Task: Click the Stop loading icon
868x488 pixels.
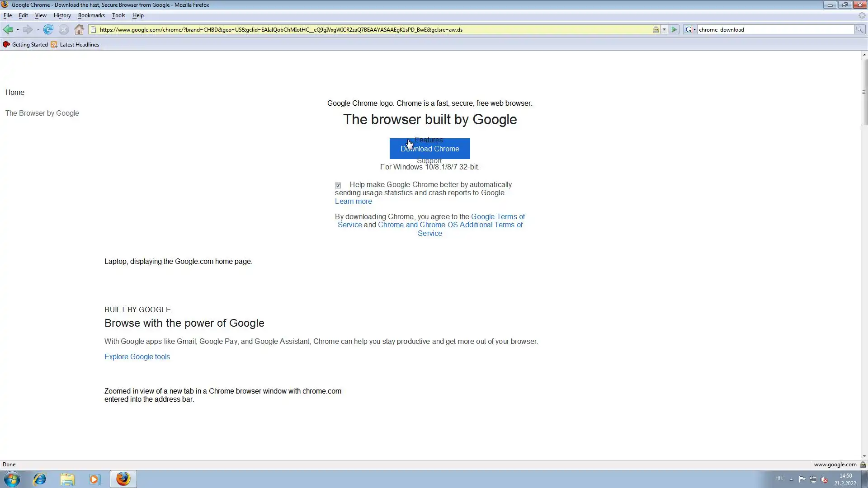Action: coord(64,30)
